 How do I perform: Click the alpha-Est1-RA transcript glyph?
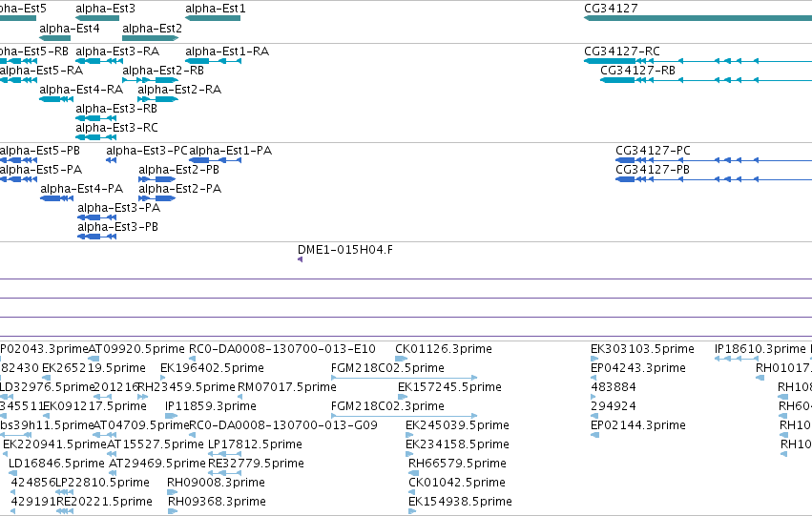213,61
